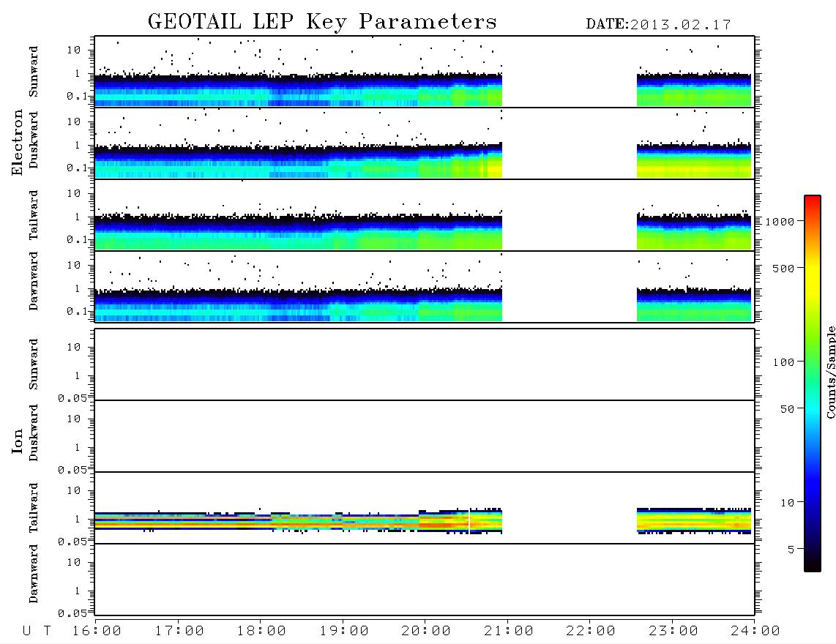Click the 17:00 time tick label
Screen dimensions: 836x644
[179, 632]
